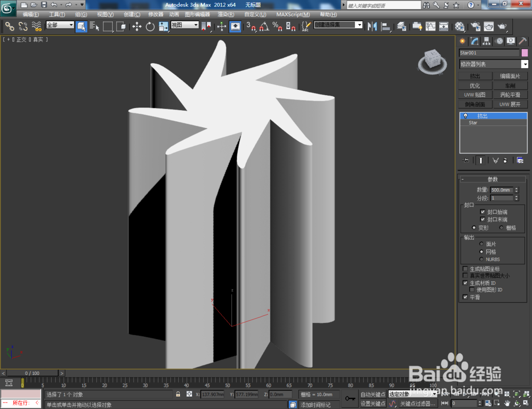Screen dimensions: 532x409
Task: Click the UVW 贴图 modifier button
Action: pyautogui.click(x=474, y=95)
